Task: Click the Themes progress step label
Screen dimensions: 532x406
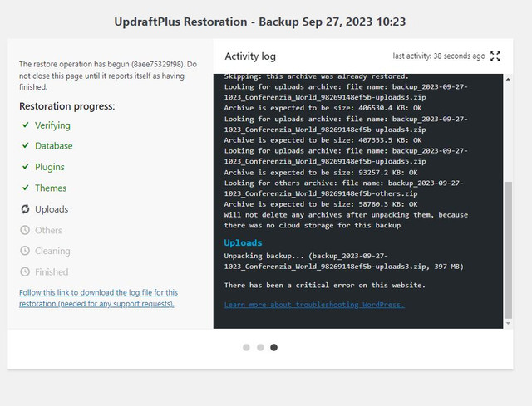Action: [x=51, y=188]
